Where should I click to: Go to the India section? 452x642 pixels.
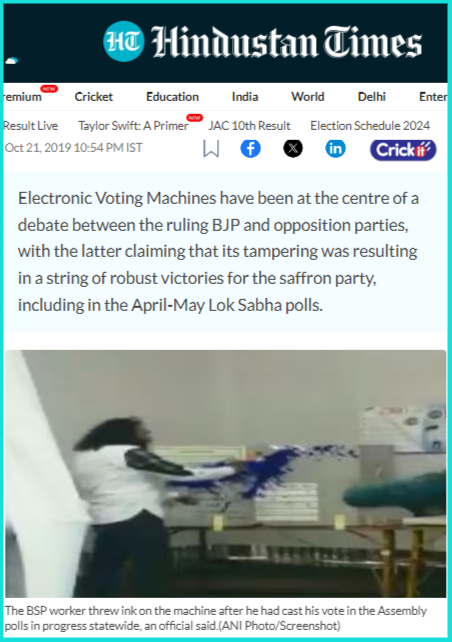(245, 97)
